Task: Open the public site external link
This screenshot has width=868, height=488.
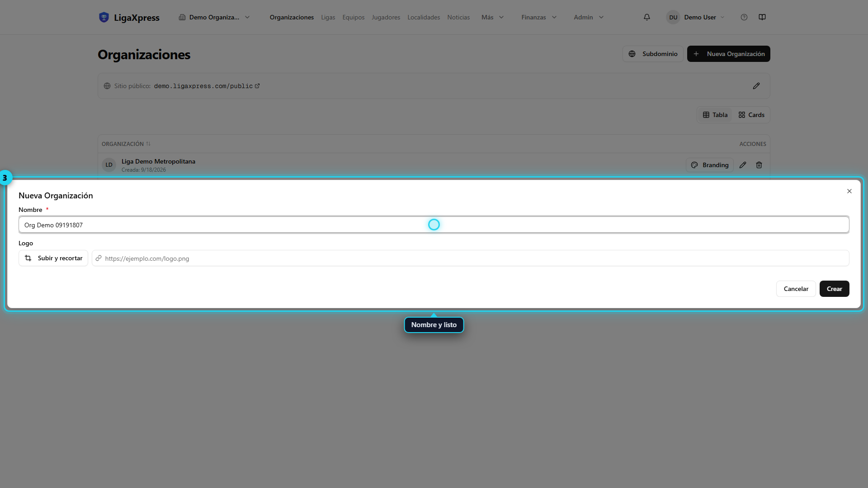Action: point(257,86)
